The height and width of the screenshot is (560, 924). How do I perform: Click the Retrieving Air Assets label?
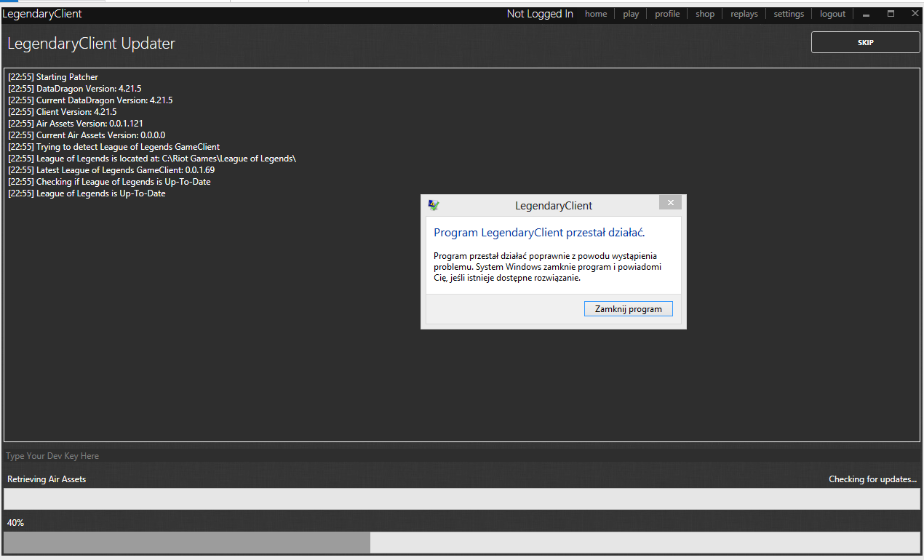tap(47, 479)
